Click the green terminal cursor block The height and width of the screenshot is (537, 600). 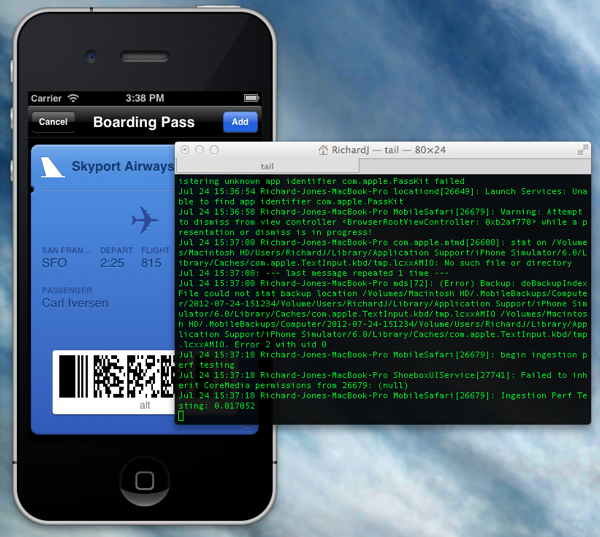(181, 416)
